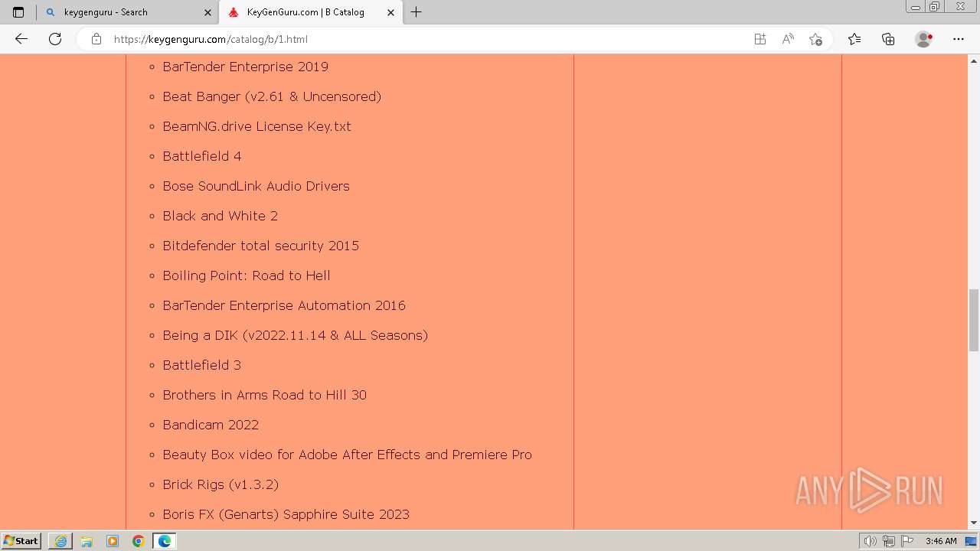This screenshot has width=980, height=551.
Task: Click the address bar URL field
Action: (429, 39)
